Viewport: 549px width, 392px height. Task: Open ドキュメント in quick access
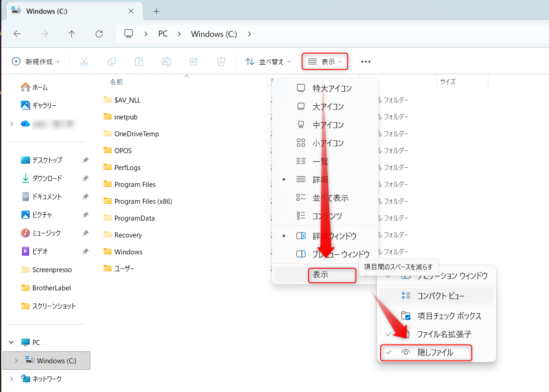pyautogui.click(x=41, y=196)
